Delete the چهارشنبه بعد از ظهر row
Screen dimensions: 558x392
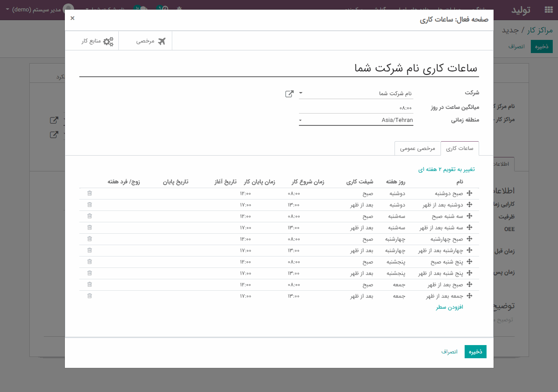pyautogui.click(x=89, y=250)
